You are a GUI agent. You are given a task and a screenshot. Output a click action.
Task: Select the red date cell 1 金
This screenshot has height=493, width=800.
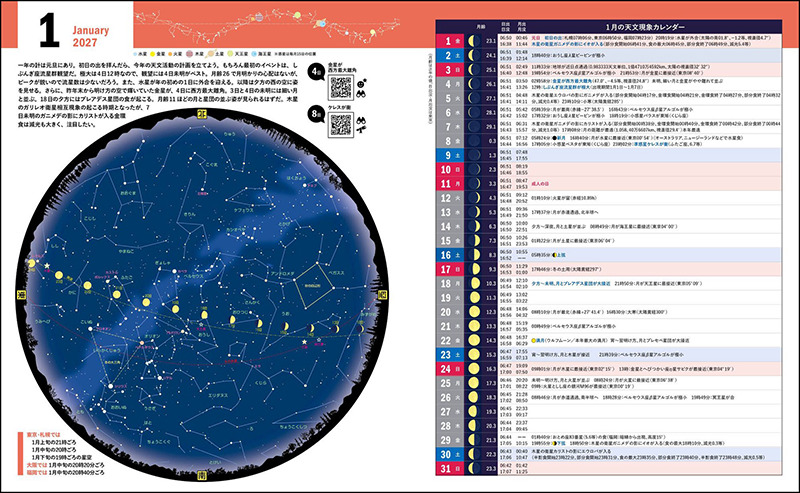tap(450, 41)
